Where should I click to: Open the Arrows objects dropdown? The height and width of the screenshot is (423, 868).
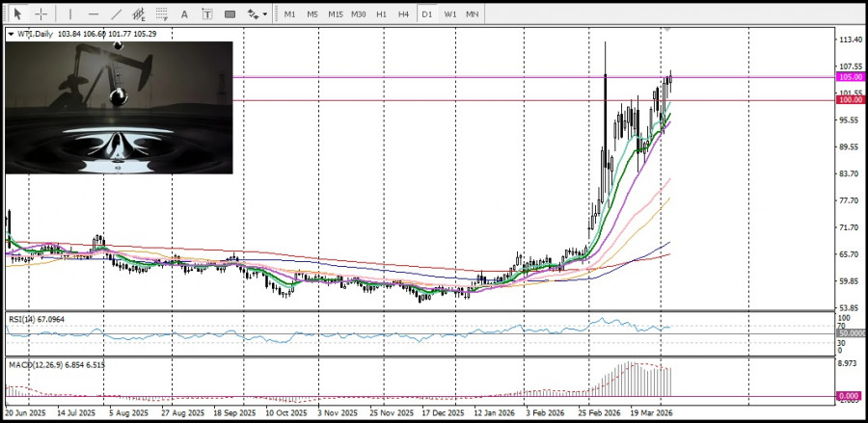coord(257,14)
